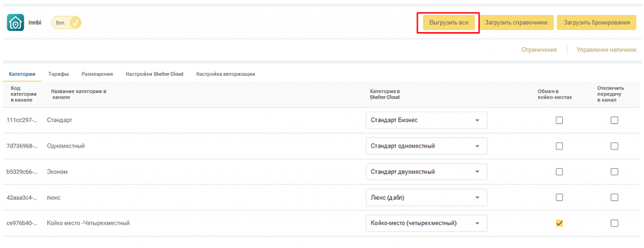Click the Выгрузить все button
The height and width of the screenshot is (248, 644).
(x=448, y=23)
